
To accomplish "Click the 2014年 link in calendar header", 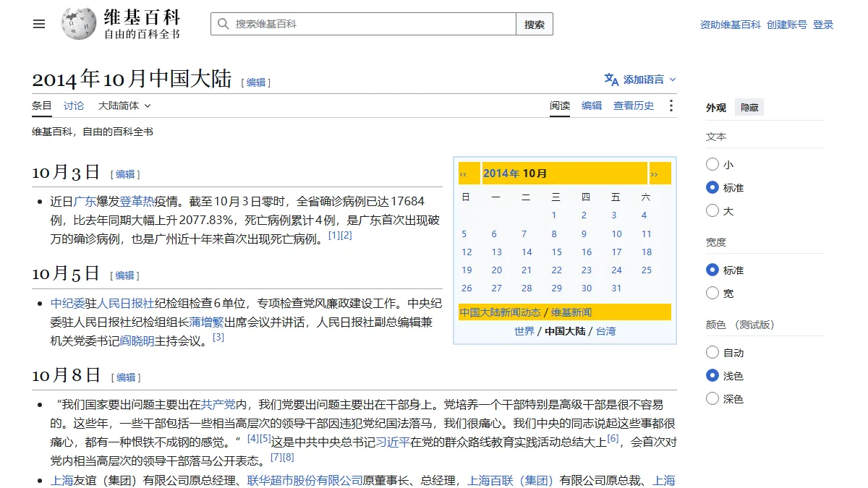I will tap(501, 174).
